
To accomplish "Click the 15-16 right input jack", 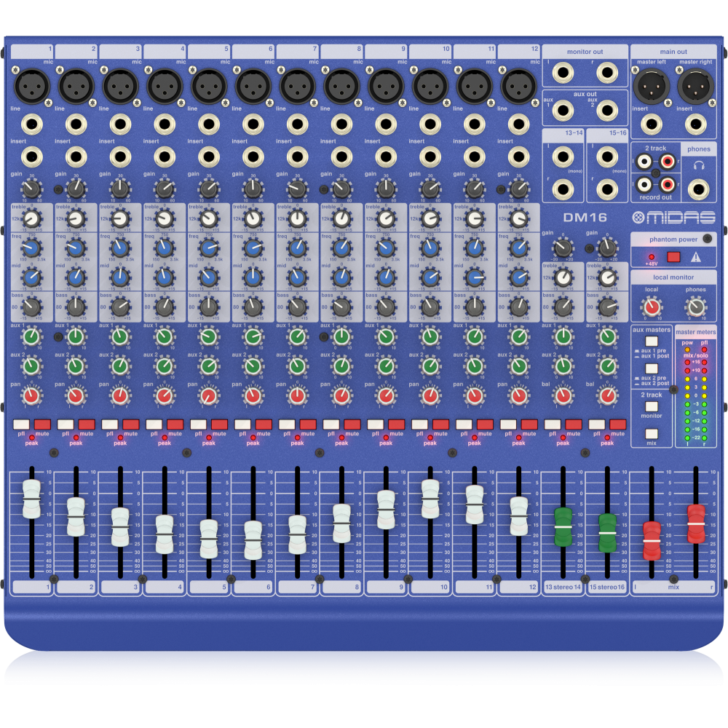I will click(x=607, y=189).
